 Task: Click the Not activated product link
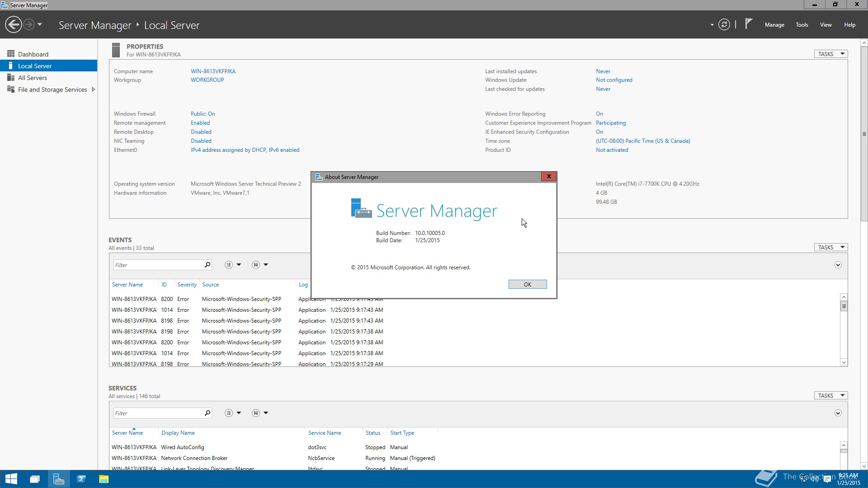(612, 150)
